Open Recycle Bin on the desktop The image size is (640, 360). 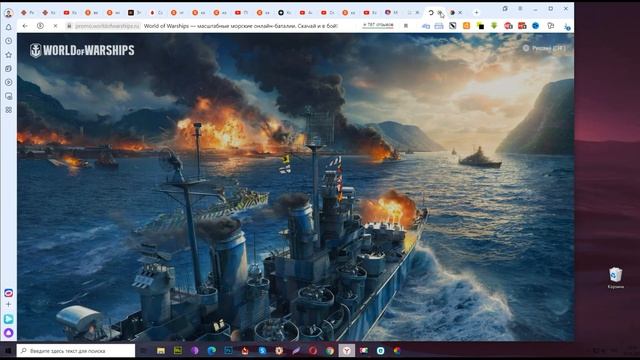[616, 278]
